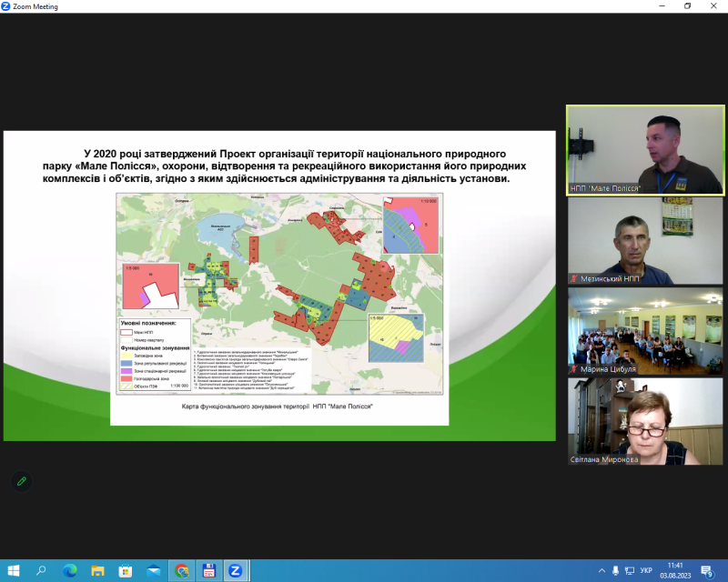
Task: Open the clock showing 11:41
Action: tap(675, 570)
